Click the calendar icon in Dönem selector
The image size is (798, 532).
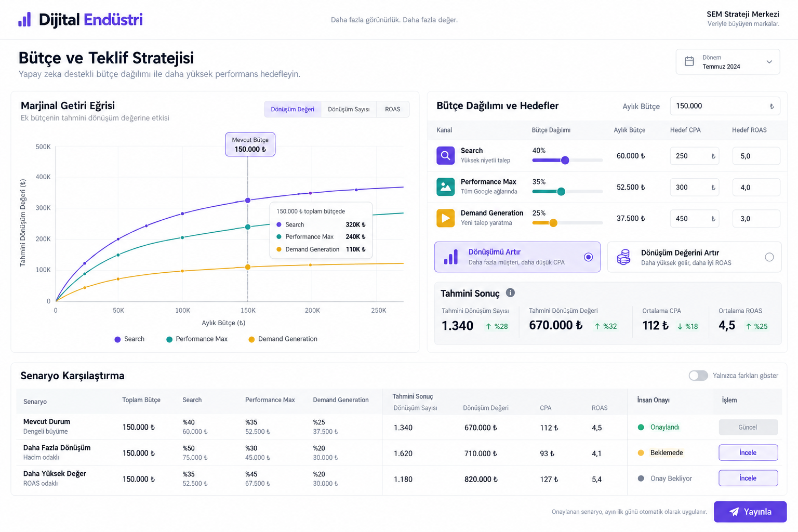pos(689,61)
